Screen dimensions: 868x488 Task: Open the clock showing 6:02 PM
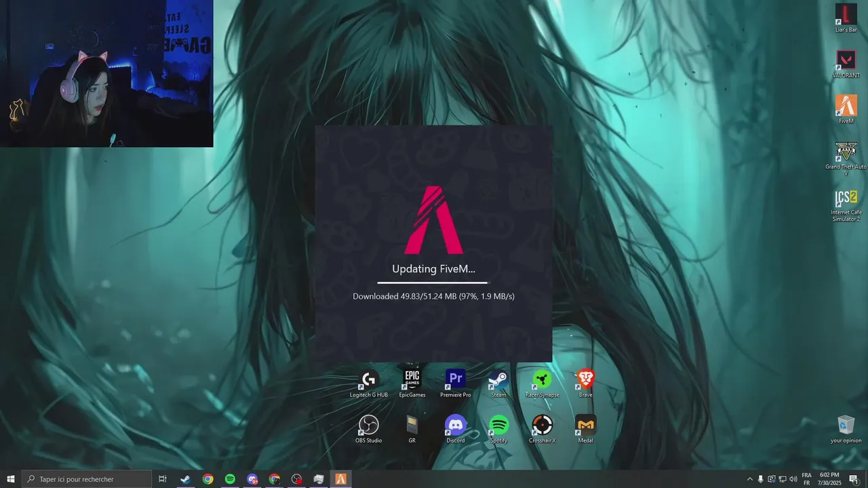[x=829, y=479]
